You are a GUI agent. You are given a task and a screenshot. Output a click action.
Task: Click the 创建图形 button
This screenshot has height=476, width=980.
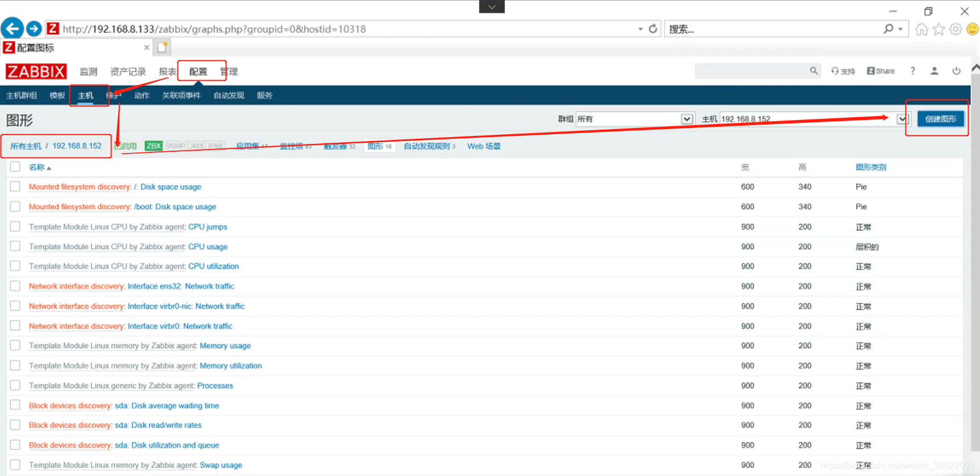pyautogui.click(x=941, y=119)
